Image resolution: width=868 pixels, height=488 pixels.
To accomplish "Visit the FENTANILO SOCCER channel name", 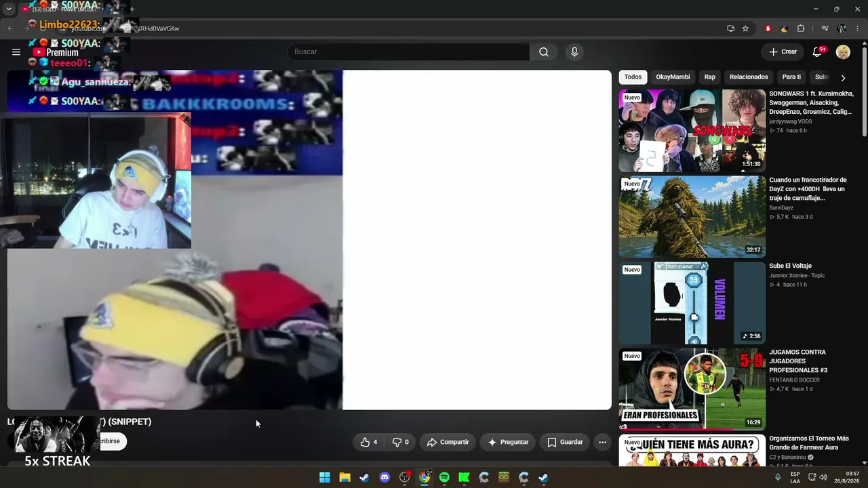I will pos(795,380).
